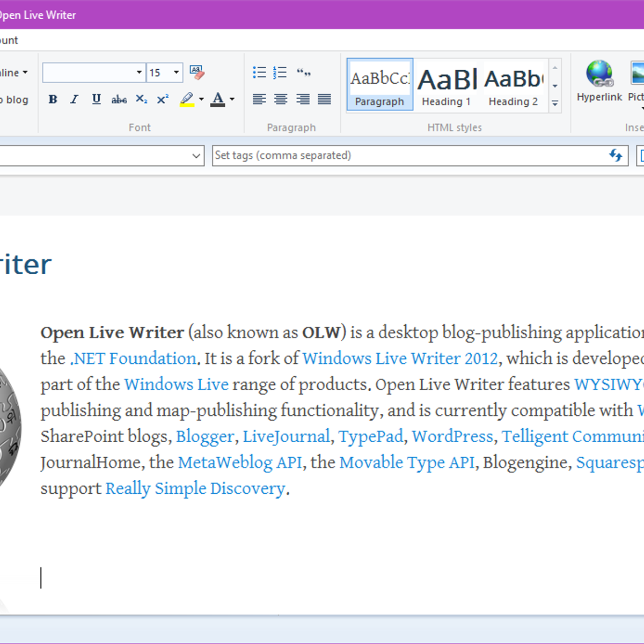The image size is (644, 644).
Task: Open the font family dropdown
Action: (x=139, y=72)
